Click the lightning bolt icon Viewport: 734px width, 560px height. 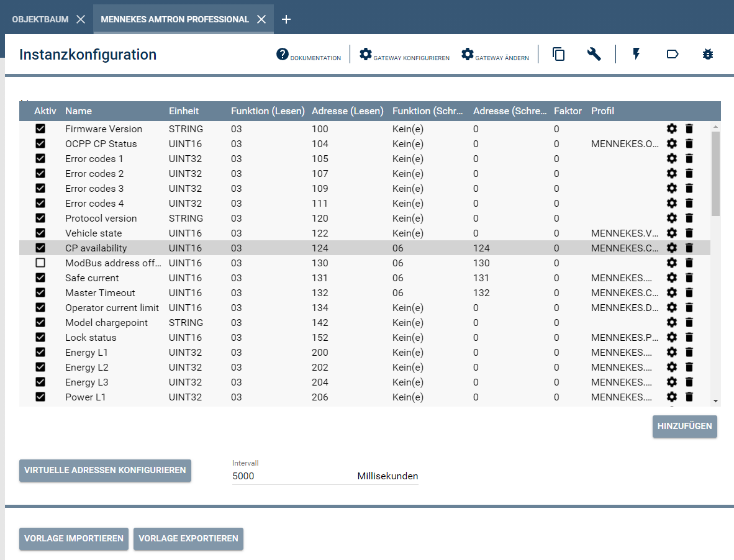coord(637,54)
